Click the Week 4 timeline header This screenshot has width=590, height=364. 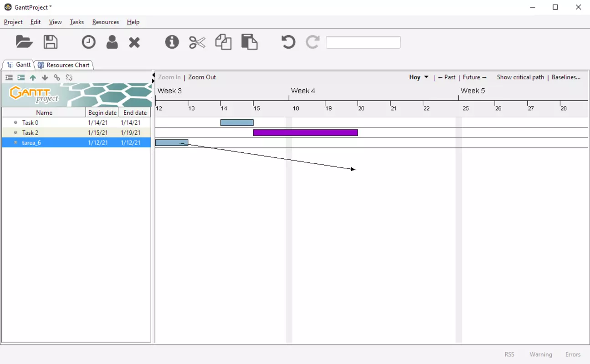tap(303, 91)
